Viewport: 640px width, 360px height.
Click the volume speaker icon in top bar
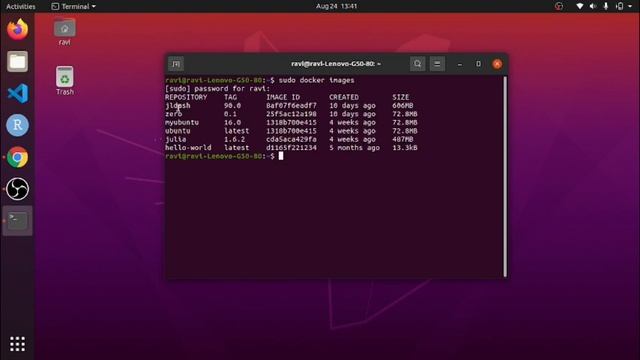tap(593, 6)
